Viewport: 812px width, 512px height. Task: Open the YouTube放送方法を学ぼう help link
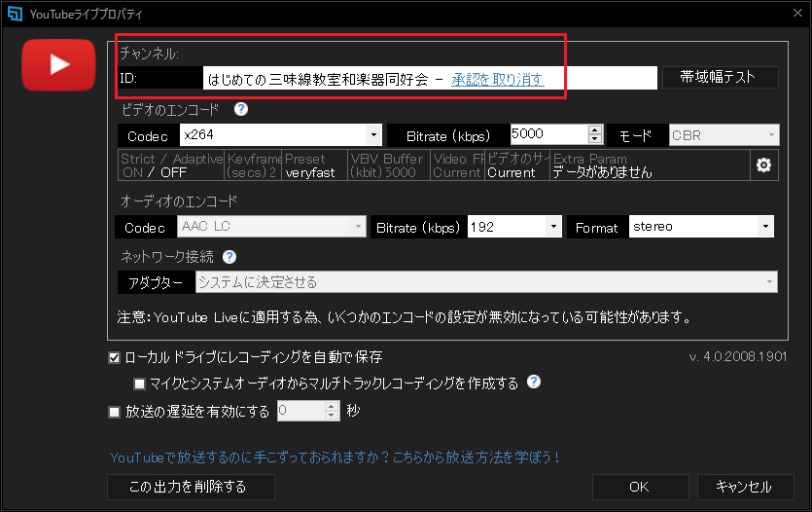(335, 457)
